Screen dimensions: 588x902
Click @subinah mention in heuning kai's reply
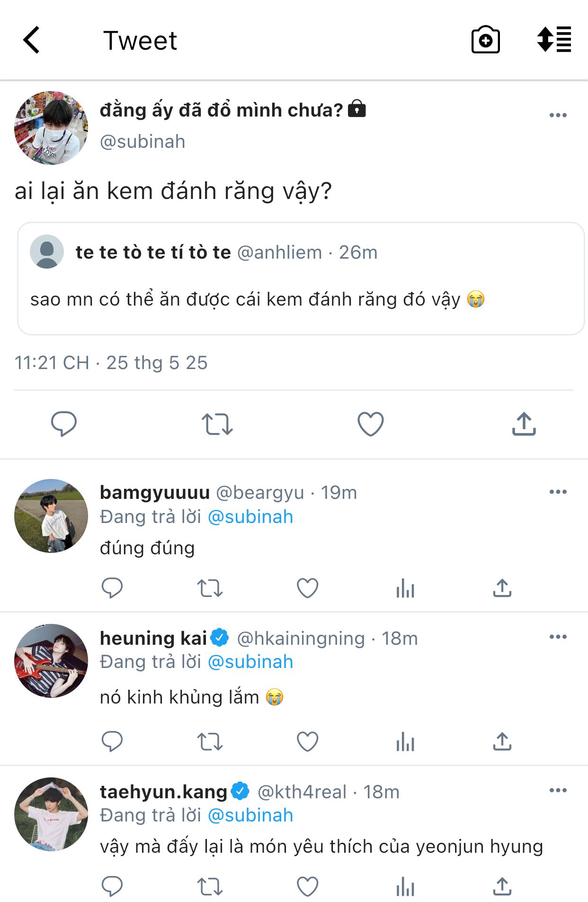click(x=250, y=662)
